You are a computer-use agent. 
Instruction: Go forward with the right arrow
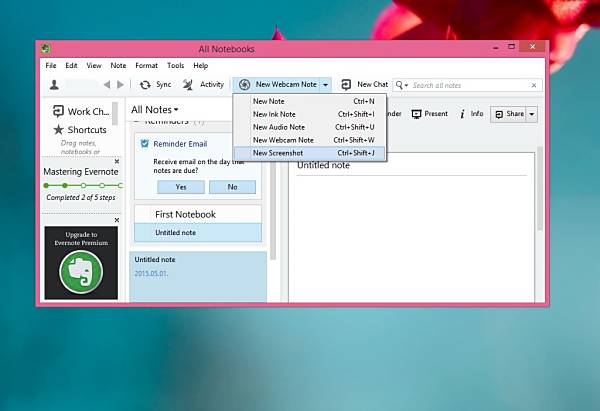120,85
